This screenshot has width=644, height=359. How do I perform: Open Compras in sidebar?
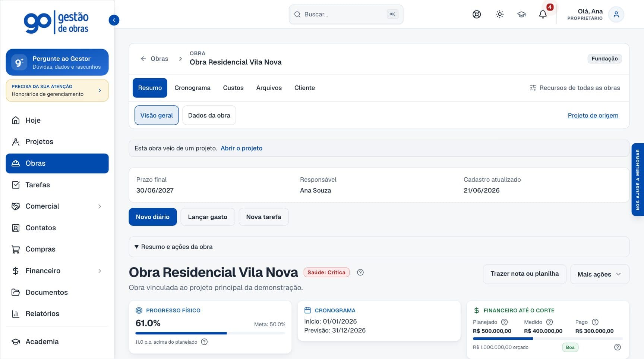(x=57, y=249)
